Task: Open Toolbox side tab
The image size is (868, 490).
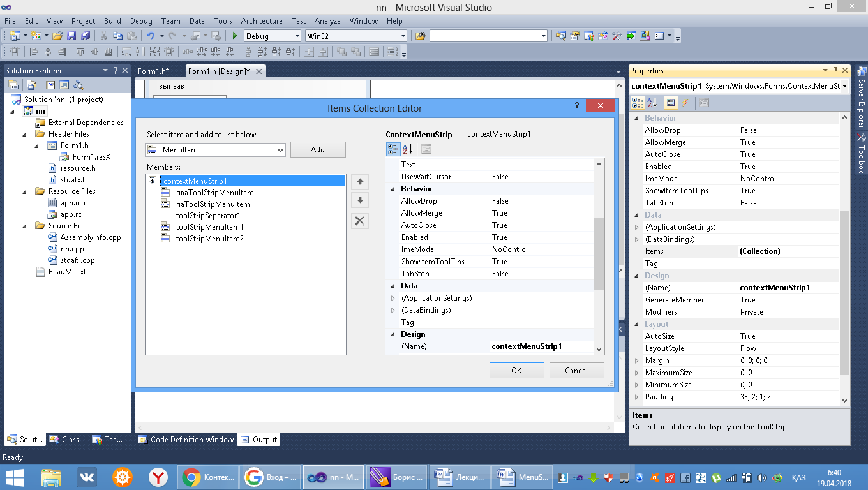Action: tap(862, 153)
